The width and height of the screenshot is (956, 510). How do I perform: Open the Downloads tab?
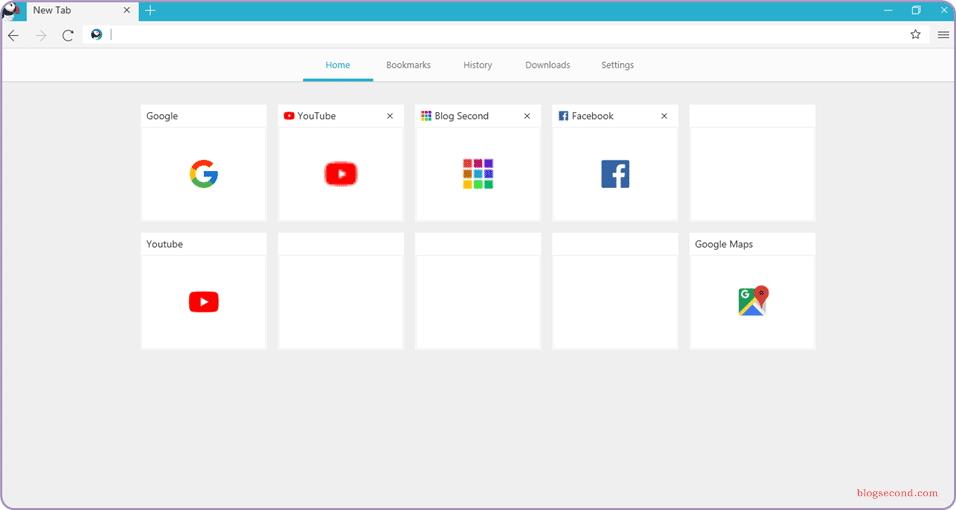[548, 65]
